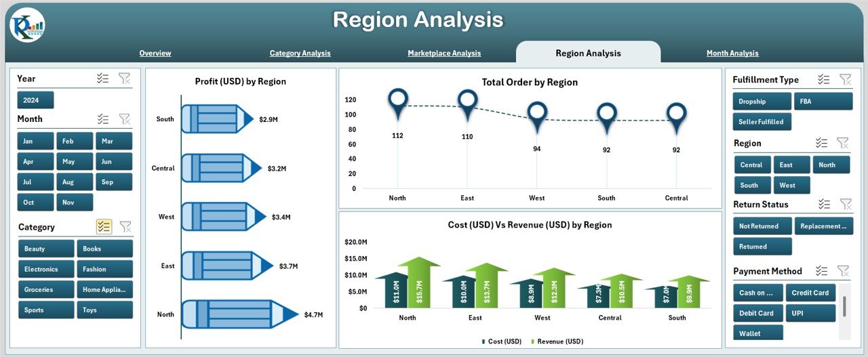Enable multi-select for the Month slicer
Image resolution: width=868 pixels, height=357 pixels.
coord(103,119)
